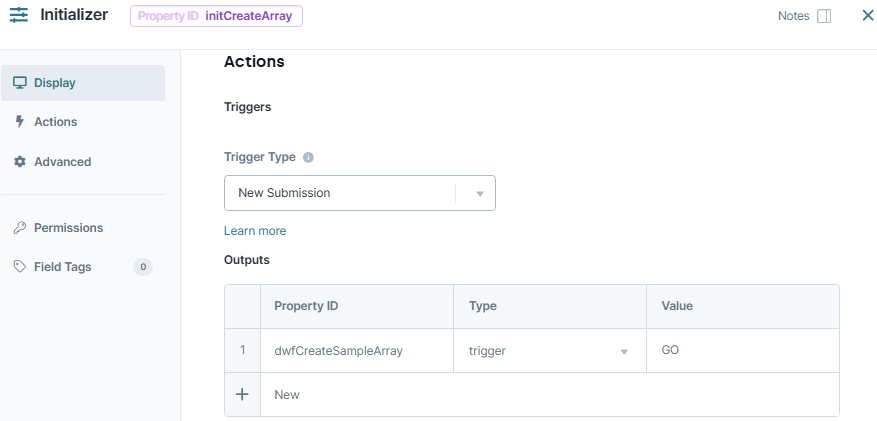Open the Notes panel icon
The image size is (877, 421).
[824, 16]
